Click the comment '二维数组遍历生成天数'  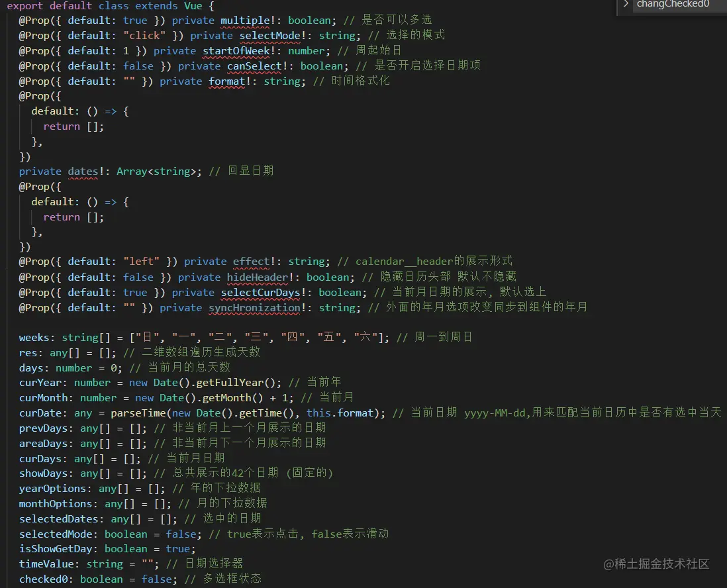201,352
